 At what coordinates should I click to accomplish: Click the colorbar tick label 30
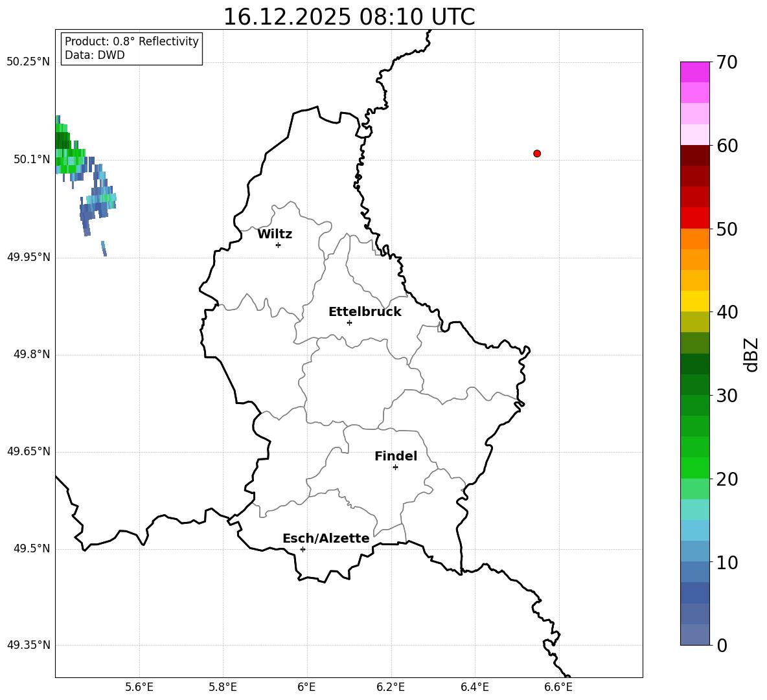coord(727,396)
